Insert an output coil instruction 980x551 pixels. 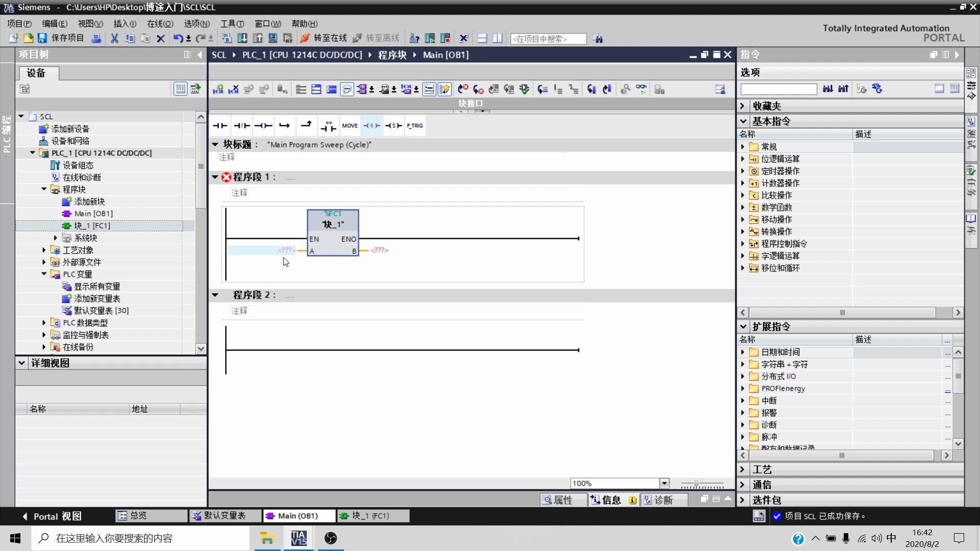263,126
